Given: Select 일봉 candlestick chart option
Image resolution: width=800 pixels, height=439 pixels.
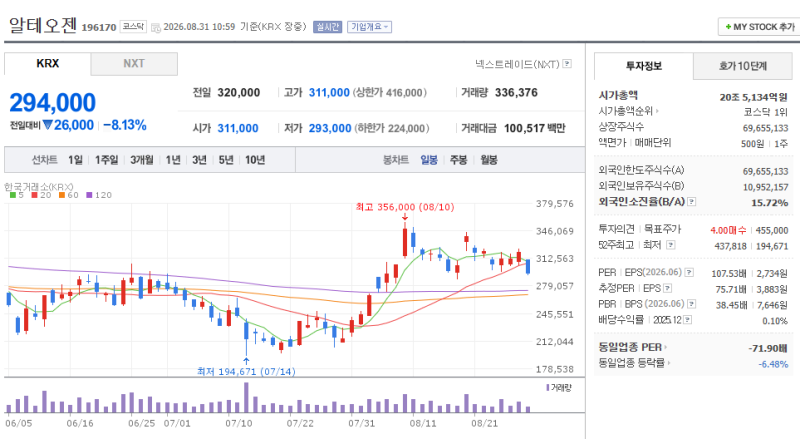Looking at the screenshot, I should tap(429, 160).
